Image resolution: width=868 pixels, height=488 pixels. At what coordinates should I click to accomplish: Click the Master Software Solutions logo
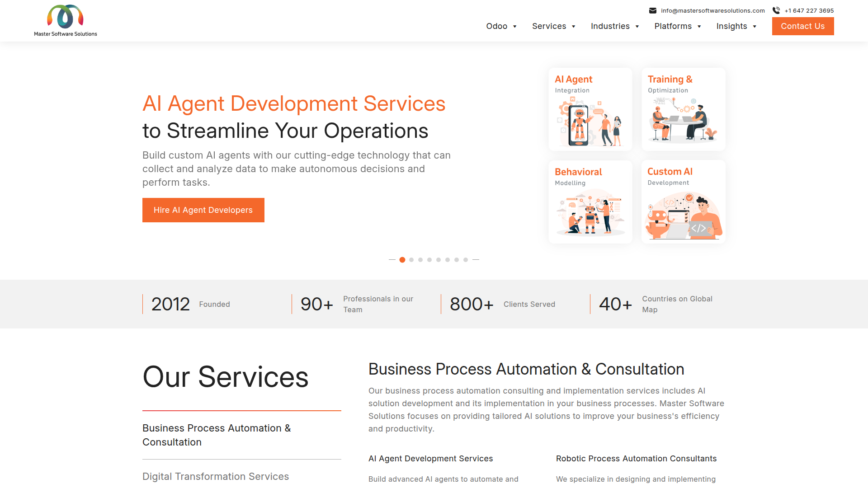(66, 21)
